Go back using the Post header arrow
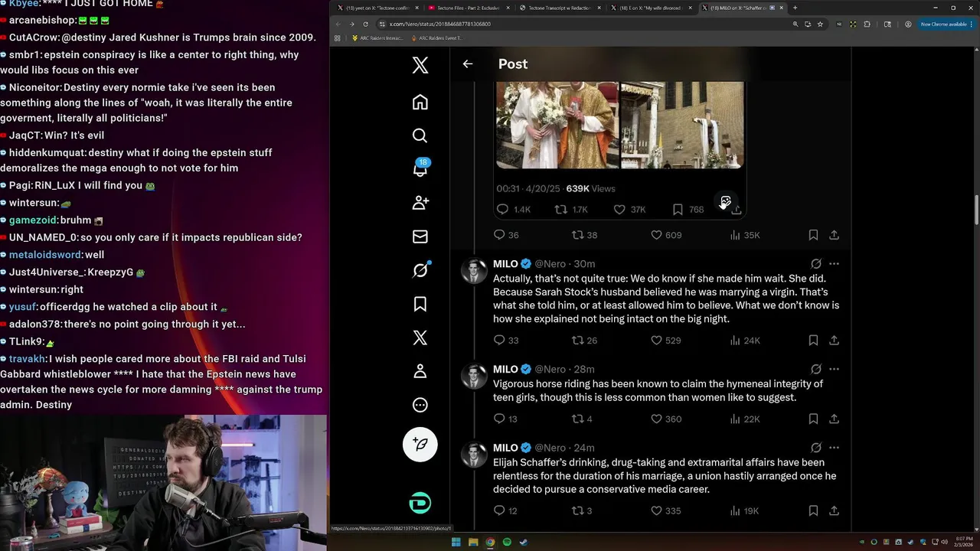This screenshot has width=980, height=551. tap(468, 64)
